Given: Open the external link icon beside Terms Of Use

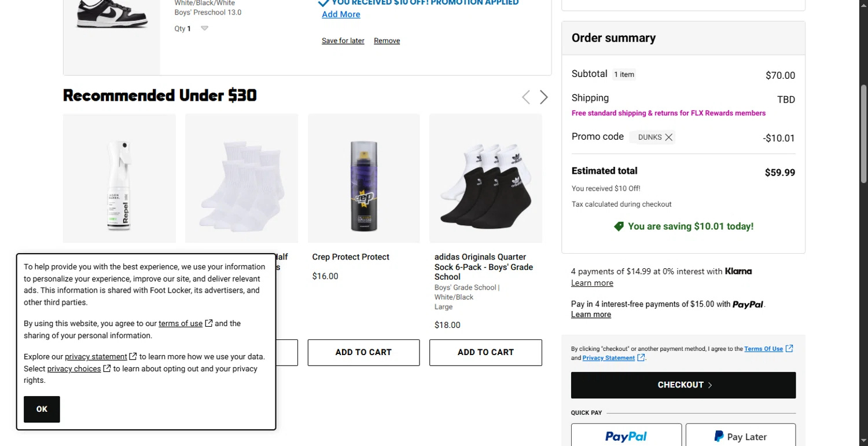Looking at the screenshot, I should [x=789, y=348].
